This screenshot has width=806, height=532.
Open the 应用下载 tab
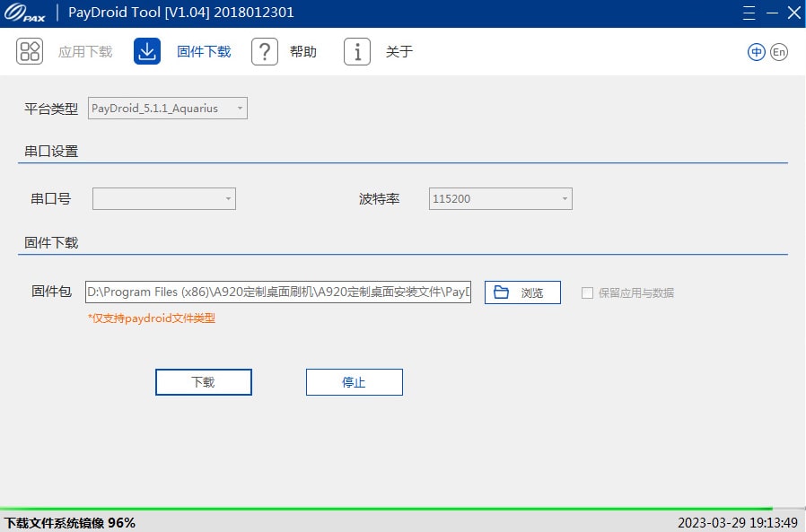(x=85, y=52)
